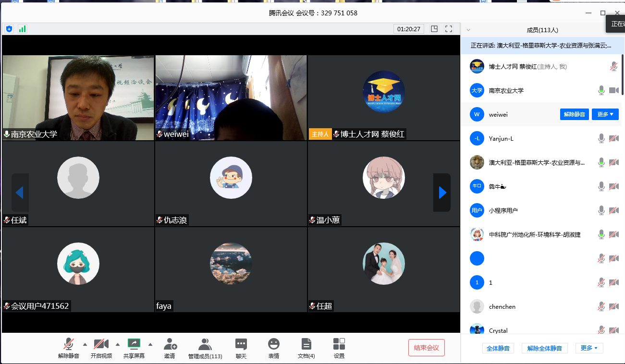The height and width of the screenshot is (364, 625).
Task: Go to previous page of video tiles
Action: coord(20,193)
